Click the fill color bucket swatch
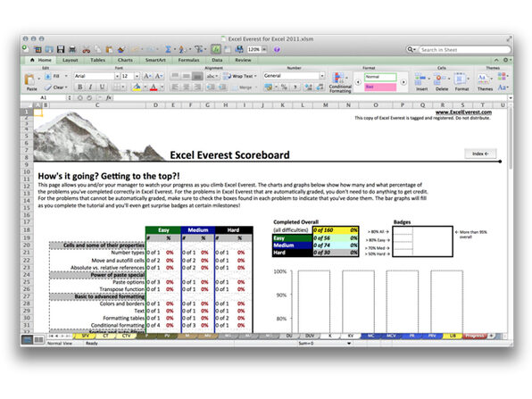 [137, 87]
